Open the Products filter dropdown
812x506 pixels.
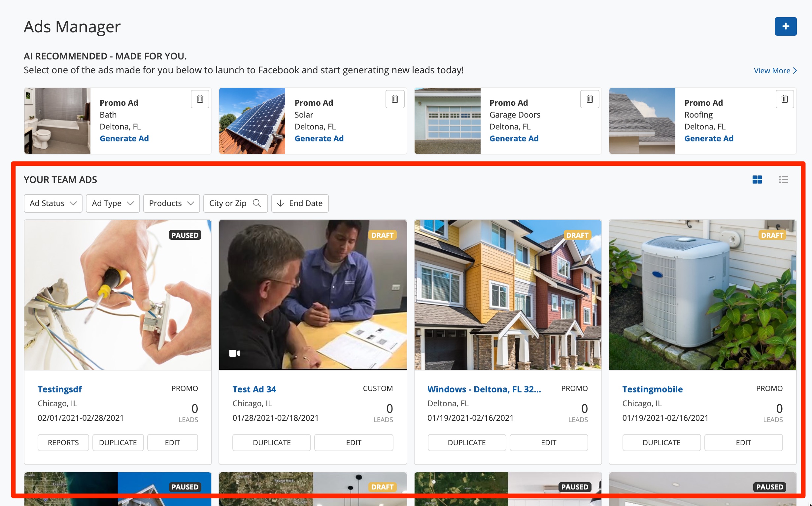click(171, 203)
